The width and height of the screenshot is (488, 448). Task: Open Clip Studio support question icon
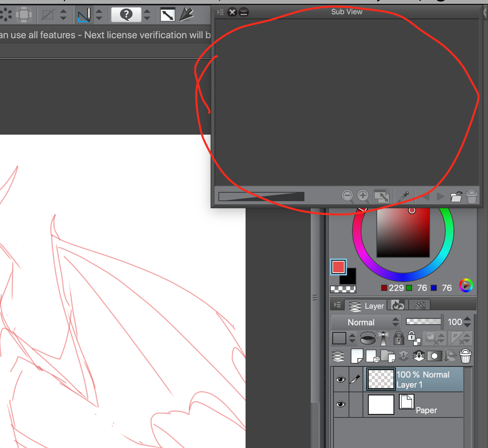(126, 15)
